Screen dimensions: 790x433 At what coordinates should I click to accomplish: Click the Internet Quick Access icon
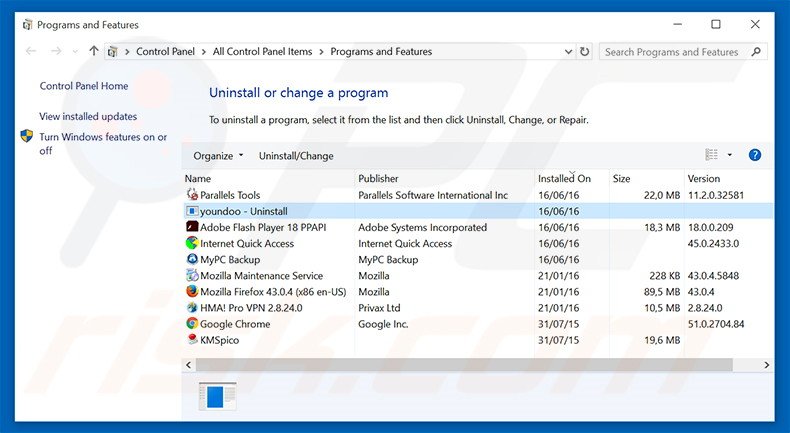point(192,243)
